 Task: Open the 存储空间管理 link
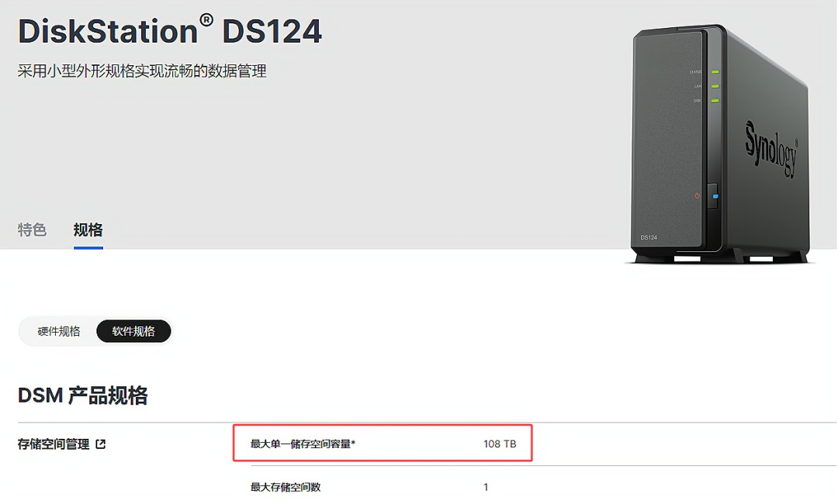[x=54, y=444]
